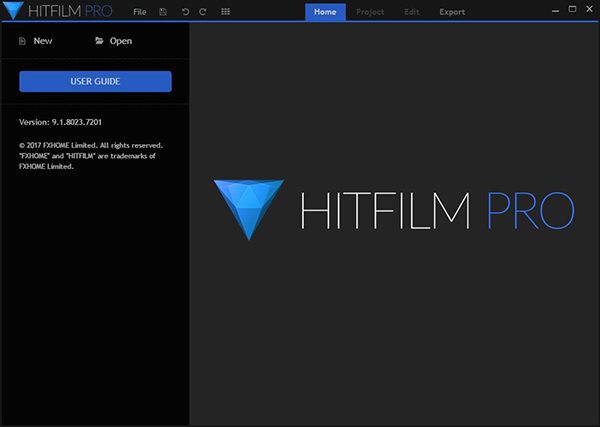Open the grid-shaped workspaces icon
The height and width of the screenshot is (427, 600).
[x=225, y=12]
